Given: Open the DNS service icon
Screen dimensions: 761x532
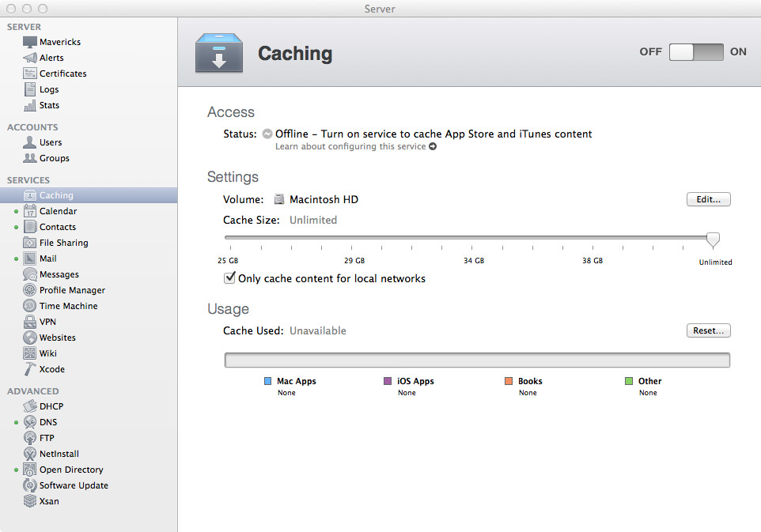Looking at the screenshot, I should tap(29, 422).
